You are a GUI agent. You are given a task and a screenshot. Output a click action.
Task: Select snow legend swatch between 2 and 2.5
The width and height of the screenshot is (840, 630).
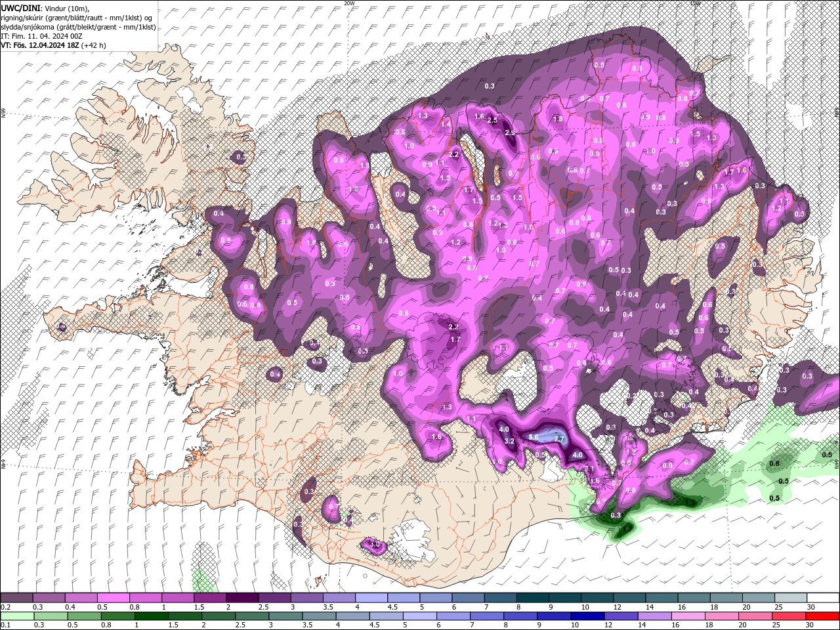(x=242, y=598)
